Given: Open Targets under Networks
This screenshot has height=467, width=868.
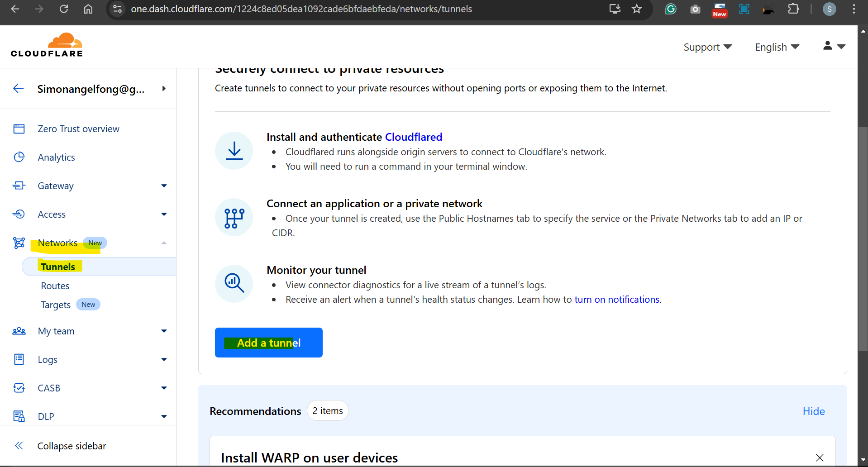Looking at the screenshot, I should coord(56,305).
